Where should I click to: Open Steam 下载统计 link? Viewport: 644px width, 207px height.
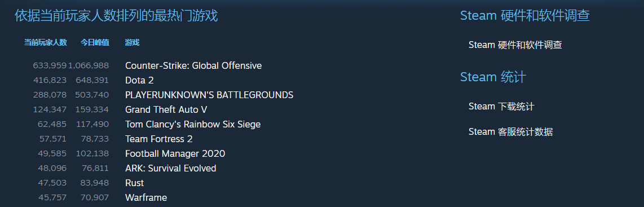click(x=501, y=107)
